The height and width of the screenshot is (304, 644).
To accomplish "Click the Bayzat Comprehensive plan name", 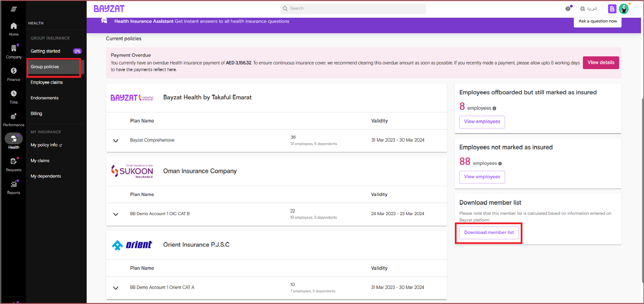I will point(152,140).
